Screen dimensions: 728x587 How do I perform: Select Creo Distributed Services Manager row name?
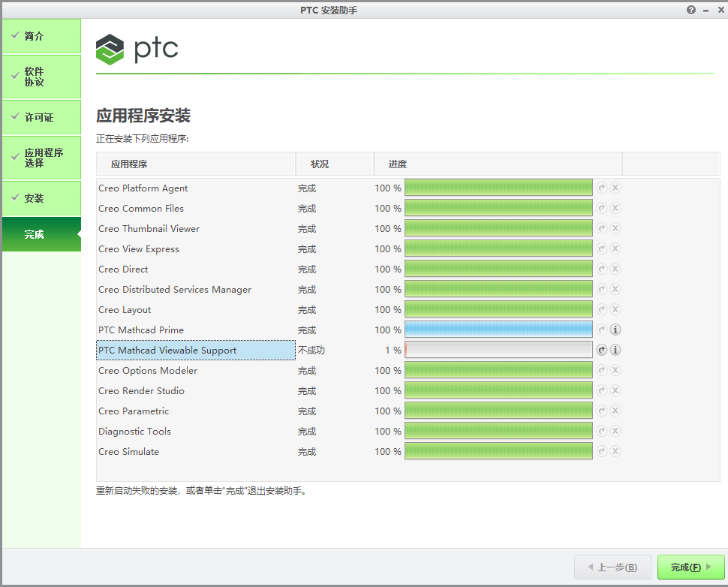pyautogui.click(x=175, y=289)
